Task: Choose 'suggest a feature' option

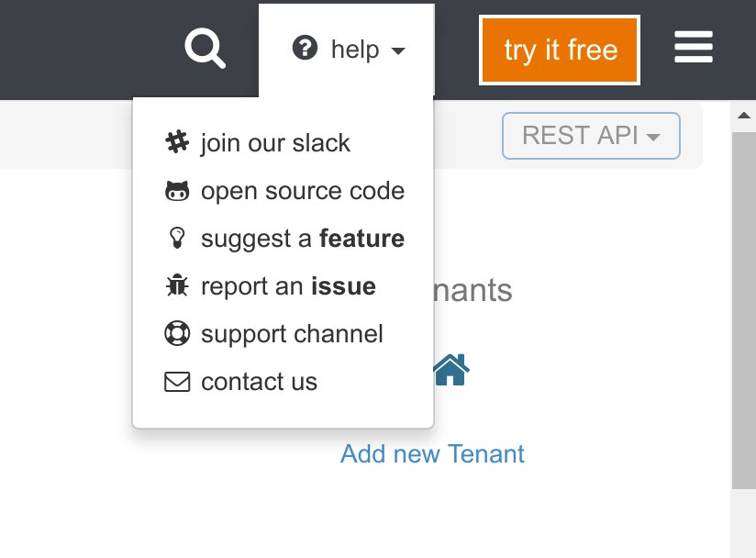Action: (x=303, y=238)
